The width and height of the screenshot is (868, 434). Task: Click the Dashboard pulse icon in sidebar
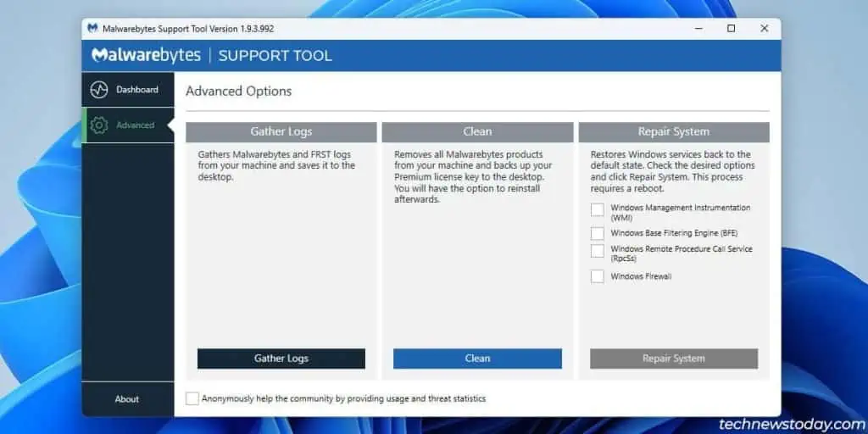99,90
